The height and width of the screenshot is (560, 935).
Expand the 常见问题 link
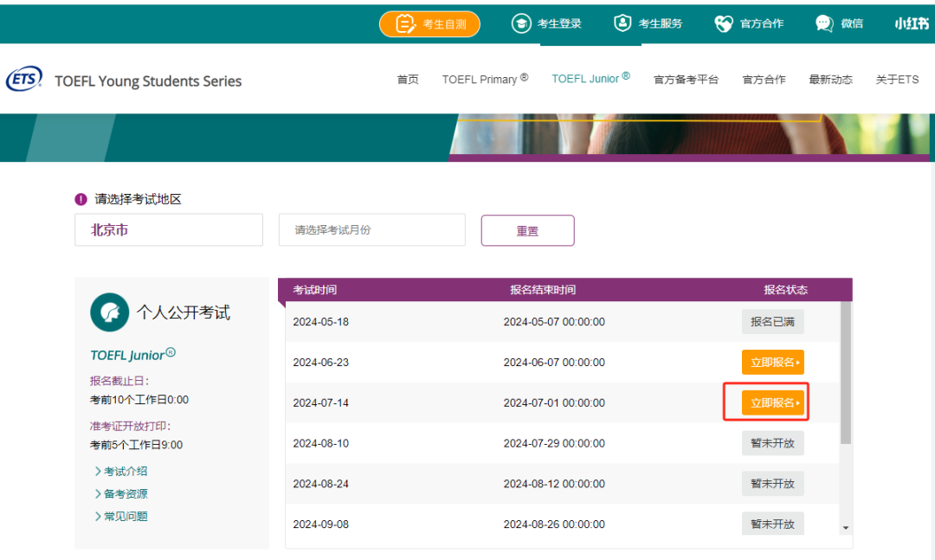(121, 517)
